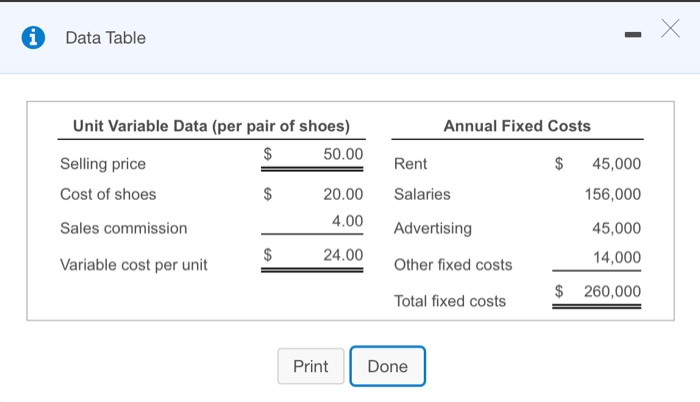
Task: Click the Rent label
Action: pos(411,164)
